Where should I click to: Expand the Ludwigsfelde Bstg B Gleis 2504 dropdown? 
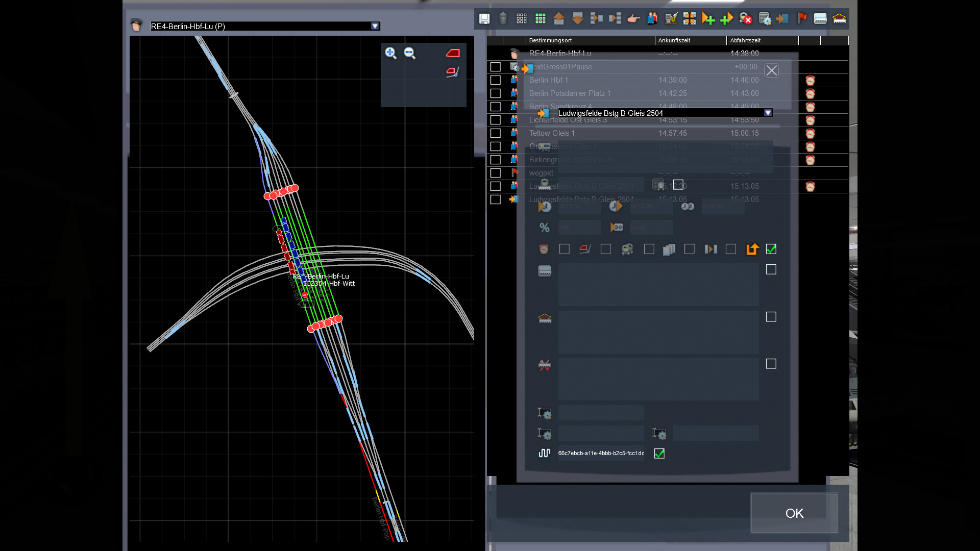(x=768, y=113)
